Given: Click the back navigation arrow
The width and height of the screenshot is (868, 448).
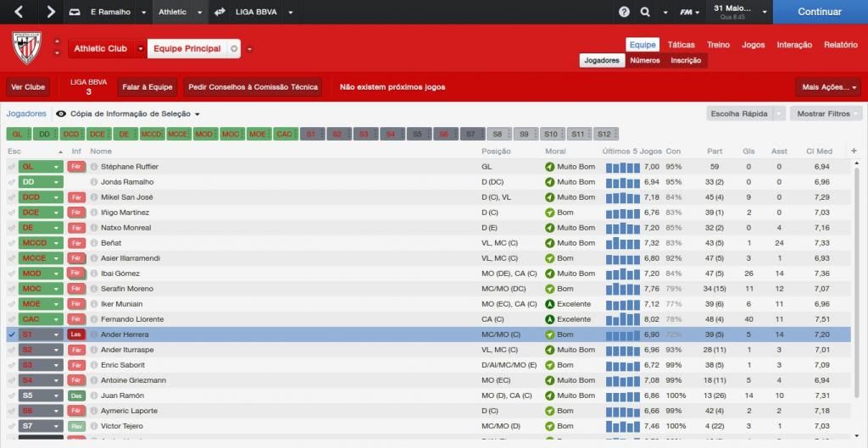Looking at the screenshot, I should pos(19,12).
